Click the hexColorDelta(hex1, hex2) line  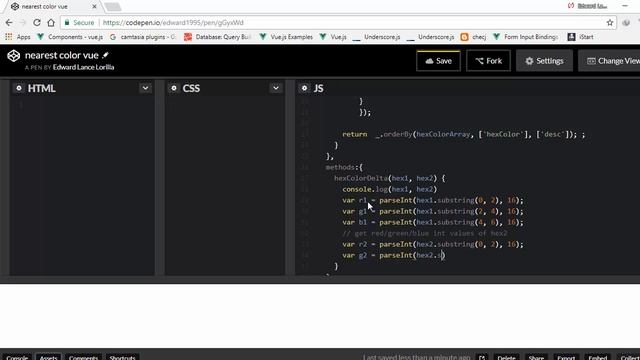point(390,178)
